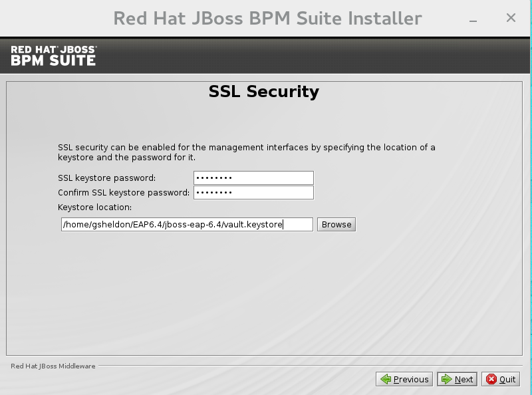The image size is (532, 395).
Task: Click the SSL keystore password field
Action: [x=253, y=178]
